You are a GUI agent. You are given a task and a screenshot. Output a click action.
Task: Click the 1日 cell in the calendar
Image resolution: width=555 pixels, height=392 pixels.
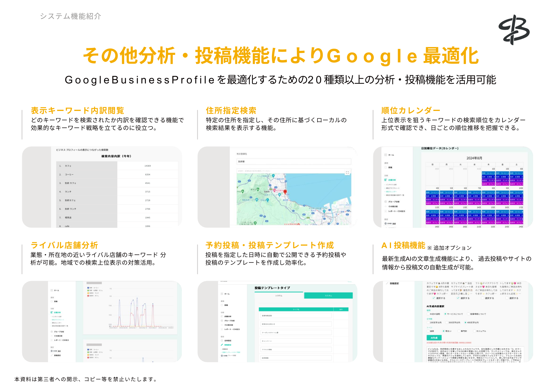point(488,176)
